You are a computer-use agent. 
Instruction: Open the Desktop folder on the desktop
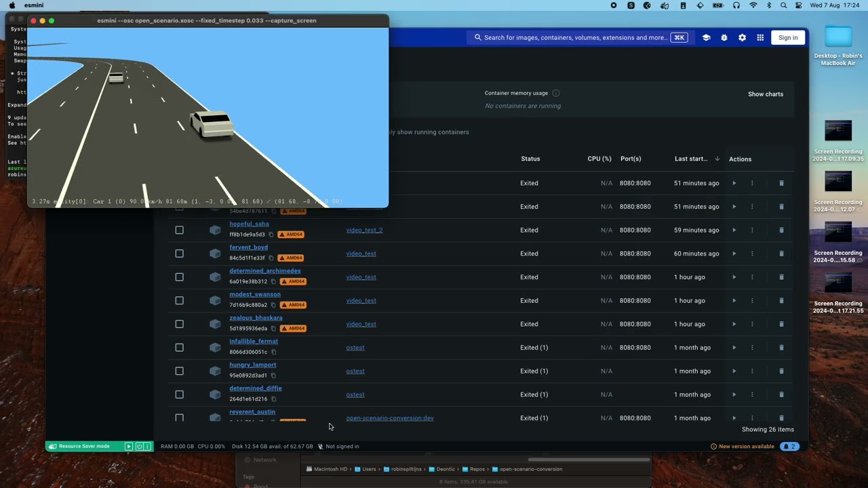[838, 37]
